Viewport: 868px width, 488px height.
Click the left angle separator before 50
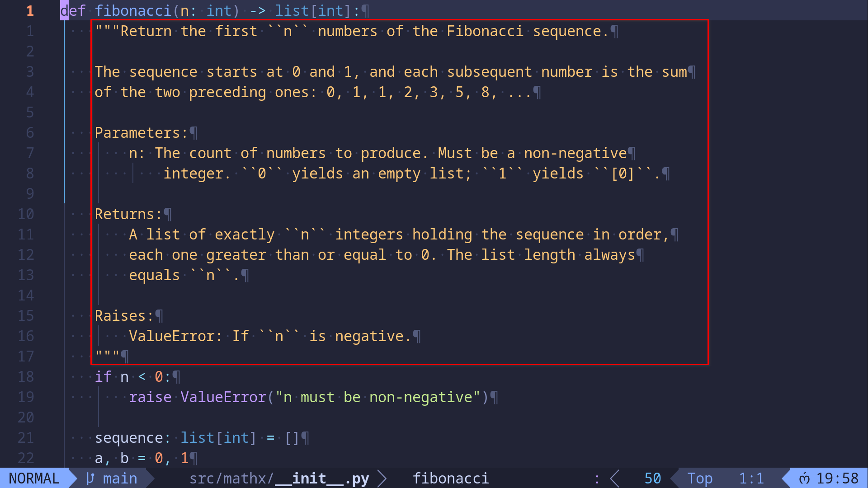tap(614, 478)
